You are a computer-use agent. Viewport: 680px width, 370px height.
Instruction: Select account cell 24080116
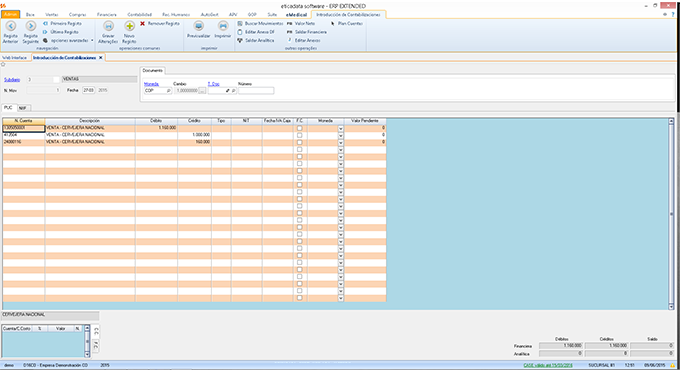point(23,142)
